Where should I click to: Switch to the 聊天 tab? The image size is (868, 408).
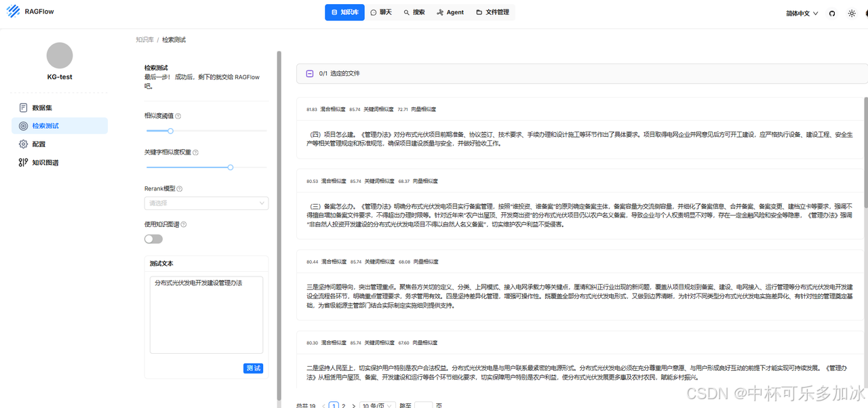(381, 12)
